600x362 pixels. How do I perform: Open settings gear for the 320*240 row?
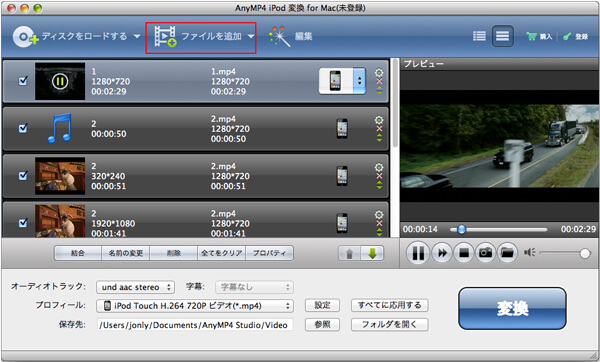[x=379, y=167]
